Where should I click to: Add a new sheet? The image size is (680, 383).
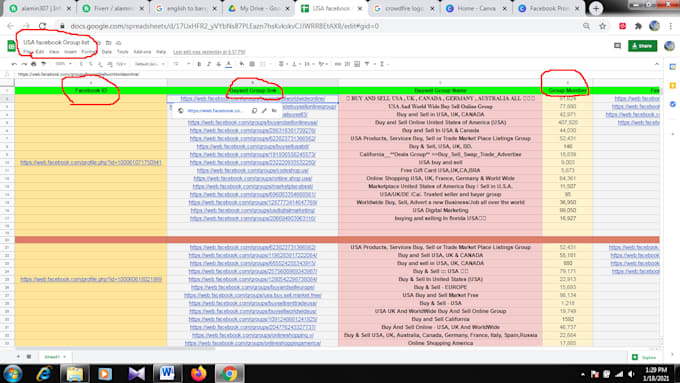pos(18,357)
